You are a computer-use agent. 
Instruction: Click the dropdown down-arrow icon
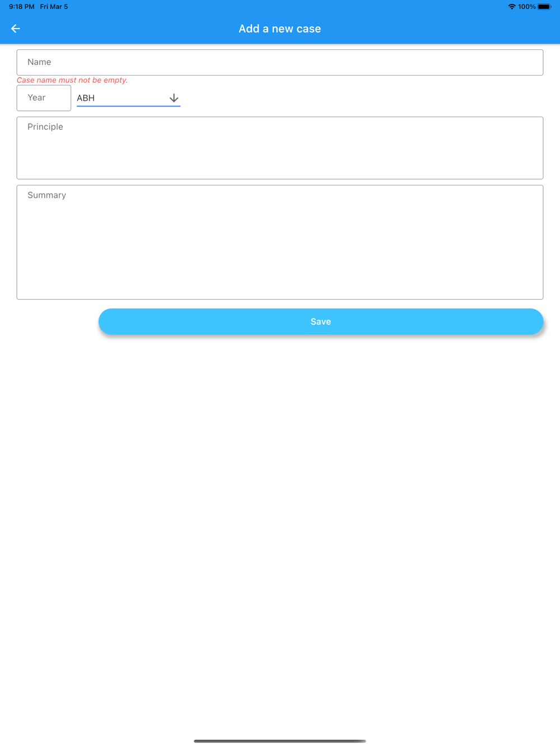coord(174,98)
